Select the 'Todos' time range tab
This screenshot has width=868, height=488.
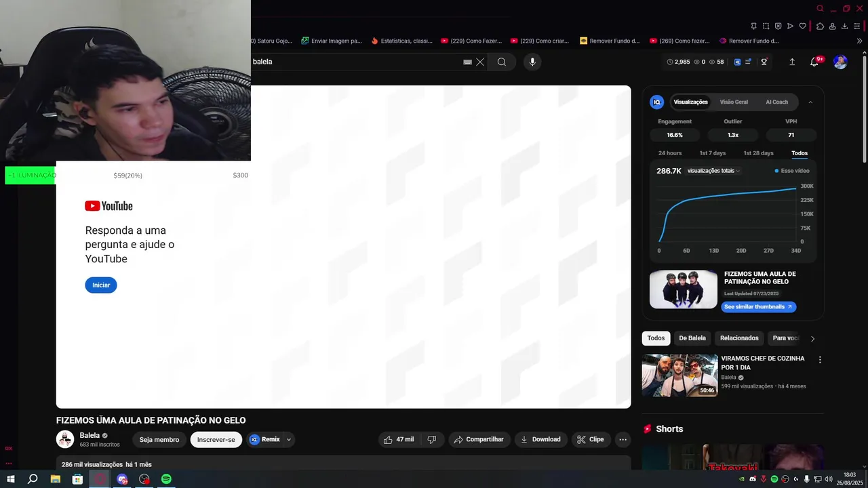coord(800,153)
